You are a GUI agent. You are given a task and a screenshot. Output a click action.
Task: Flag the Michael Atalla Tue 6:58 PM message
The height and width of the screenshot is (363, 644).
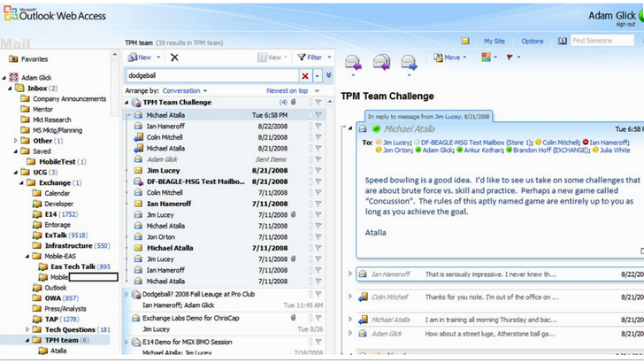[318, 115]
